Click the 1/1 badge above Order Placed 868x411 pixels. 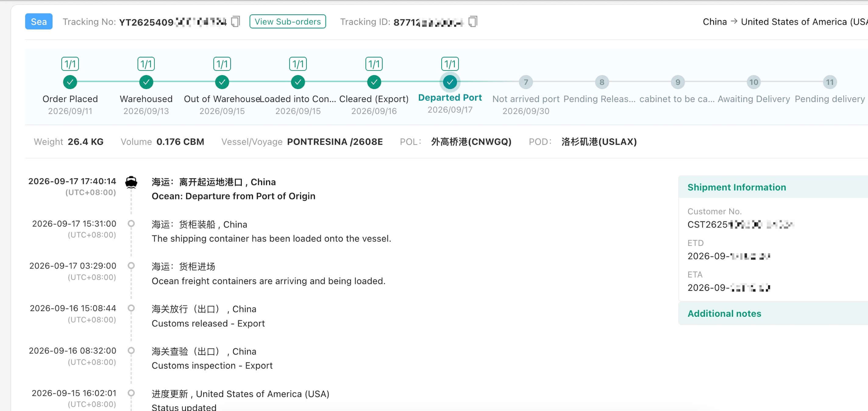70,64
